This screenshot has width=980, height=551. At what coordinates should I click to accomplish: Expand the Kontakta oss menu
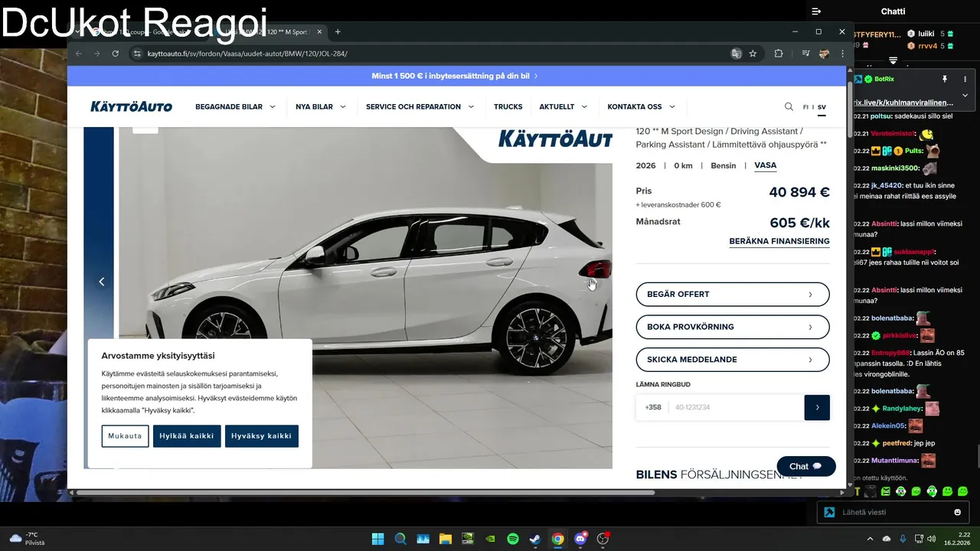[641, 107]
